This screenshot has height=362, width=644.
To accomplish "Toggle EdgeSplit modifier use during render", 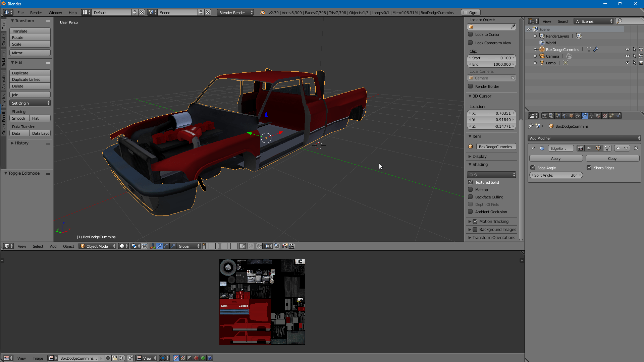I will [x=581, y=148].
